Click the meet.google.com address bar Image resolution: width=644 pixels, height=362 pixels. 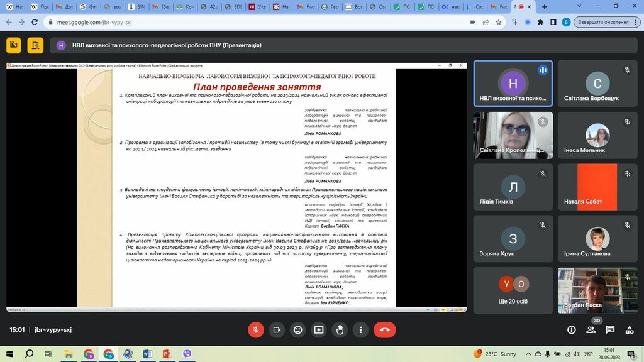coord(252,22)
